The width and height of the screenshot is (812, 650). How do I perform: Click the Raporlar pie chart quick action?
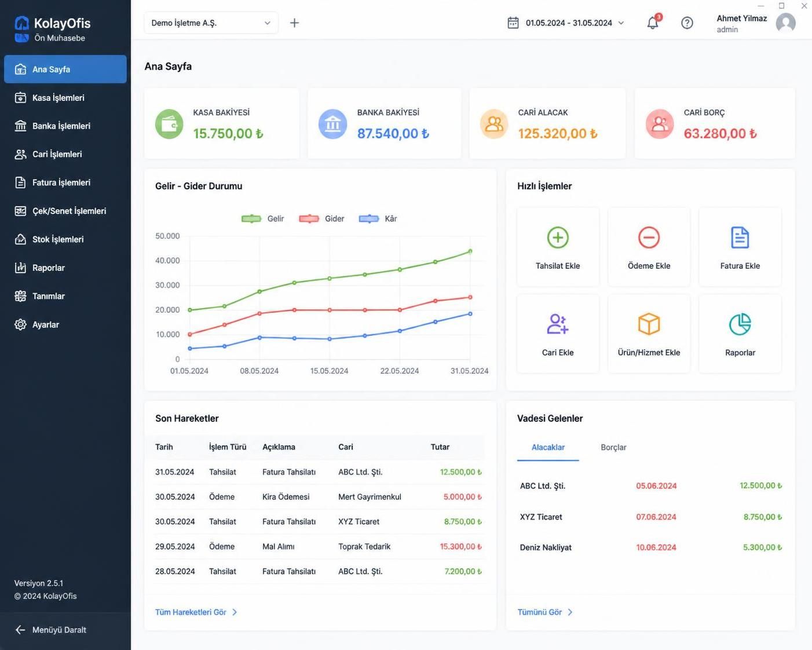coord(740,334)
